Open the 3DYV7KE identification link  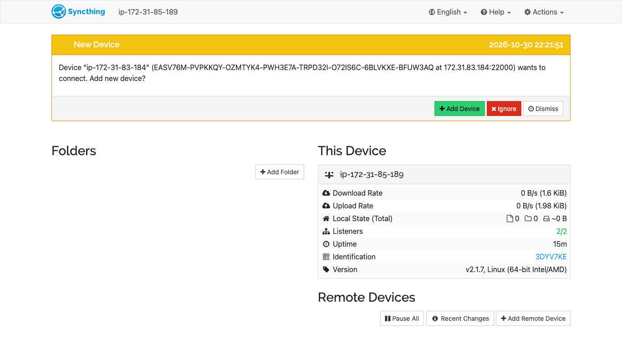(551, 257)
